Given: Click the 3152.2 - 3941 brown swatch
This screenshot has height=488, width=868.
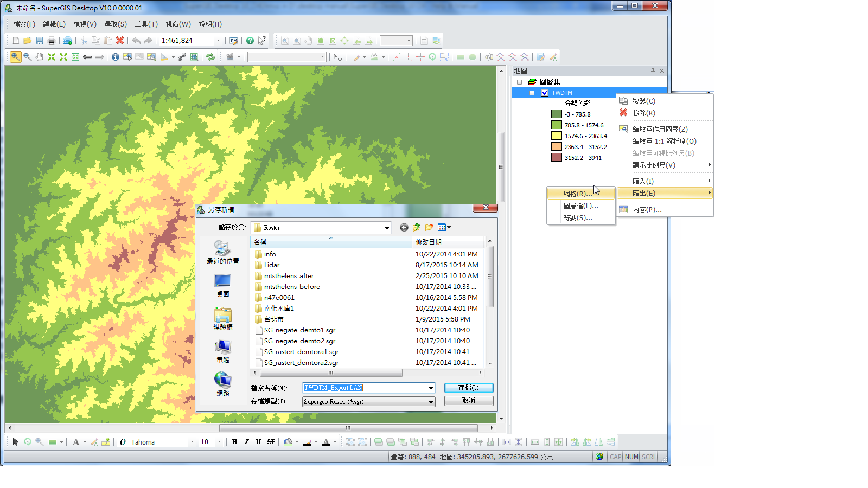Looking at the screenshot, I should click(x=556, y=158).
